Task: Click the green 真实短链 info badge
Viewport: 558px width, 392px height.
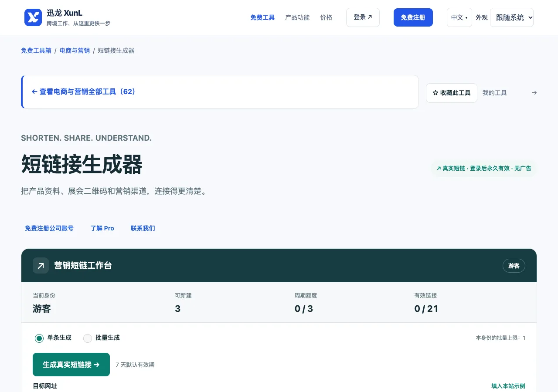Action: (x=484, y=169)
